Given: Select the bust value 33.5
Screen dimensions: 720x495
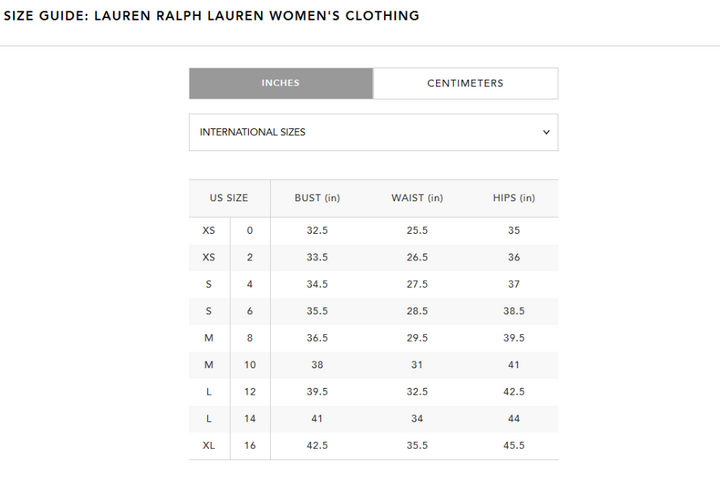Looking at the screenshot, I should 317,257.
